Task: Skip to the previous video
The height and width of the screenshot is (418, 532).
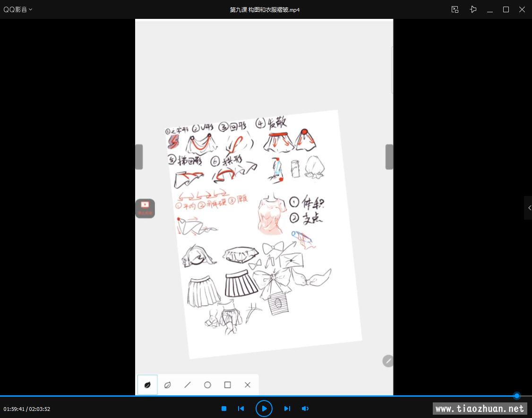Action: 241,409
